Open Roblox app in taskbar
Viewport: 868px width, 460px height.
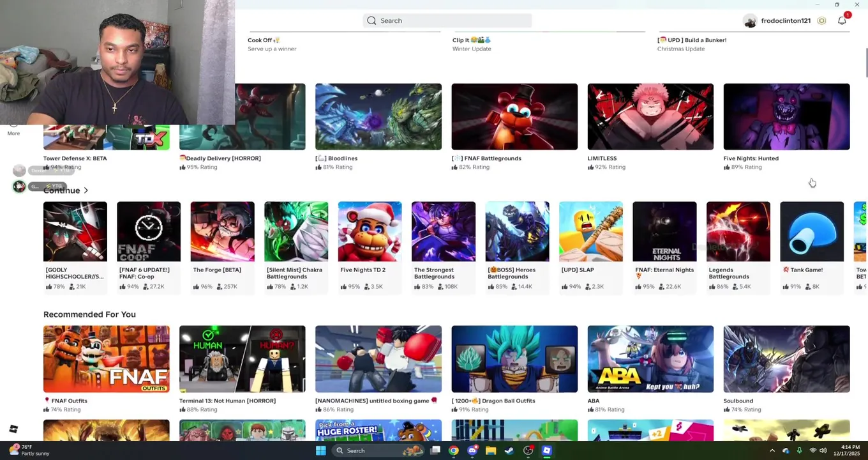547,450
